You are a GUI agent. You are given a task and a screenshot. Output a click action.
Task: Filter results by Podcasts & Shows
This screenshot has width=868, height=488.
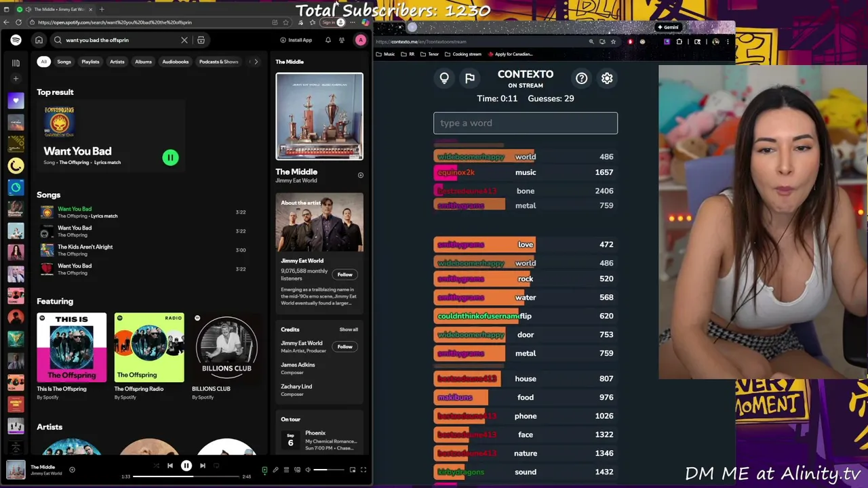tap(218, 62)
